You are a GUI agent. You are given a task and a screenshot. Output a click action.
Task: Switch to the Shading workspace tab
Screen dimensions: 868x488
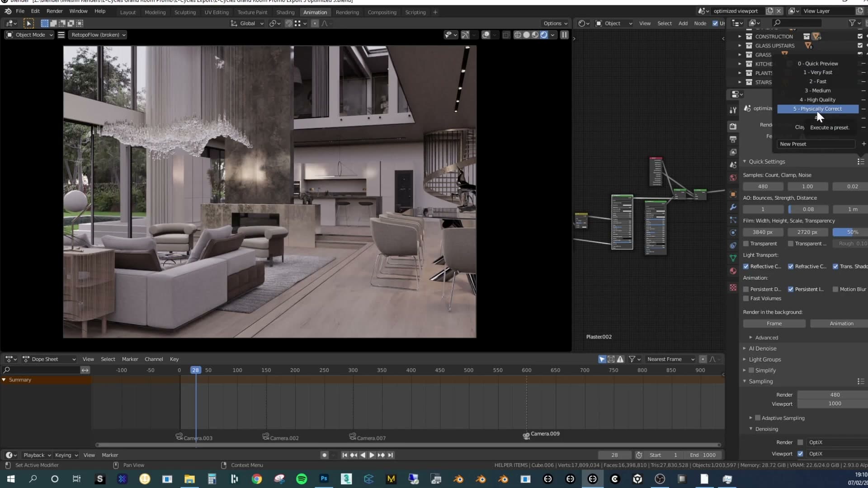[285, 12]
